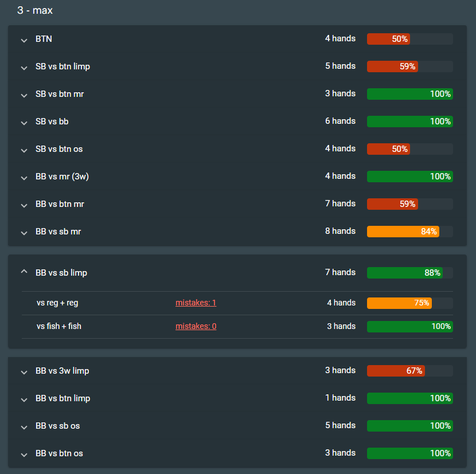Image resolution: width=476 pixels, height=474 pixels.
Task: Open mistakes: 1 link for reg + reg
Action: pos(196,303)
